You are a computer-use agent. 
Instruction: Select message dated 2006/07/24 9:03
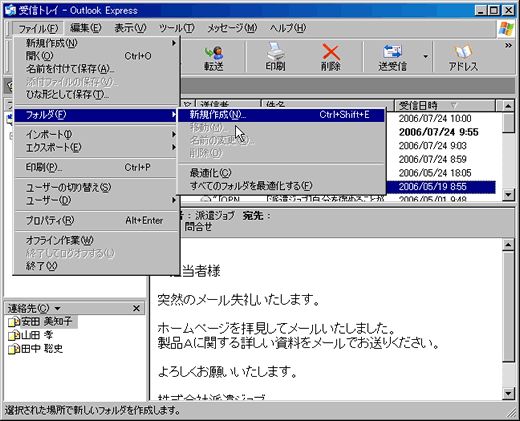432,146
